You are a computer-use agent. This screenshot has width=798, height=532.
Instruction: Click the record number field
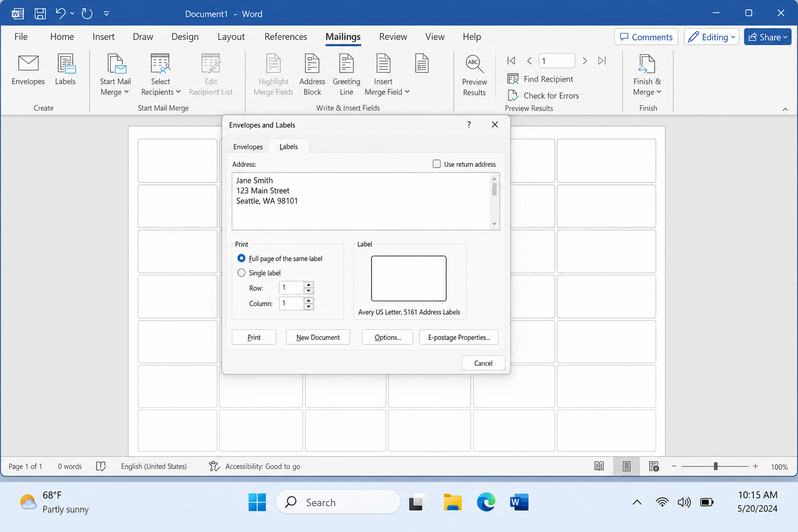click(557, 61)
